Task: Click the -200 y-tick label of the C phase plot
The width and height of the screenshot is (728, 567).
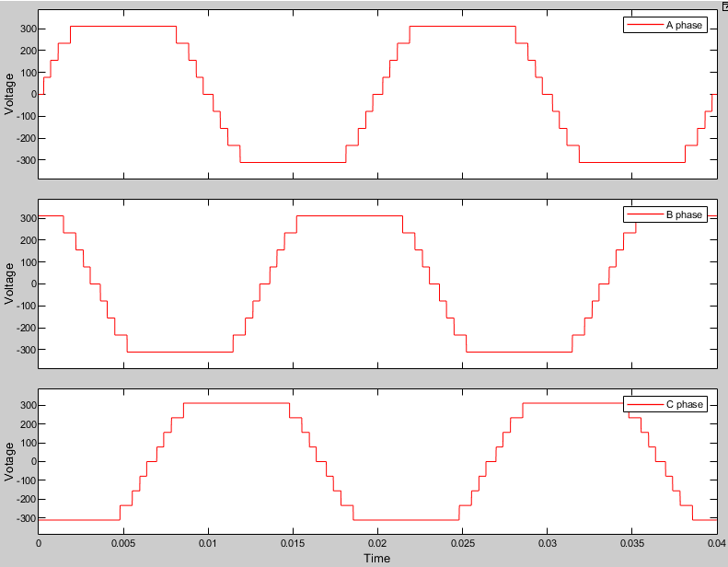Action: (27, 499)
